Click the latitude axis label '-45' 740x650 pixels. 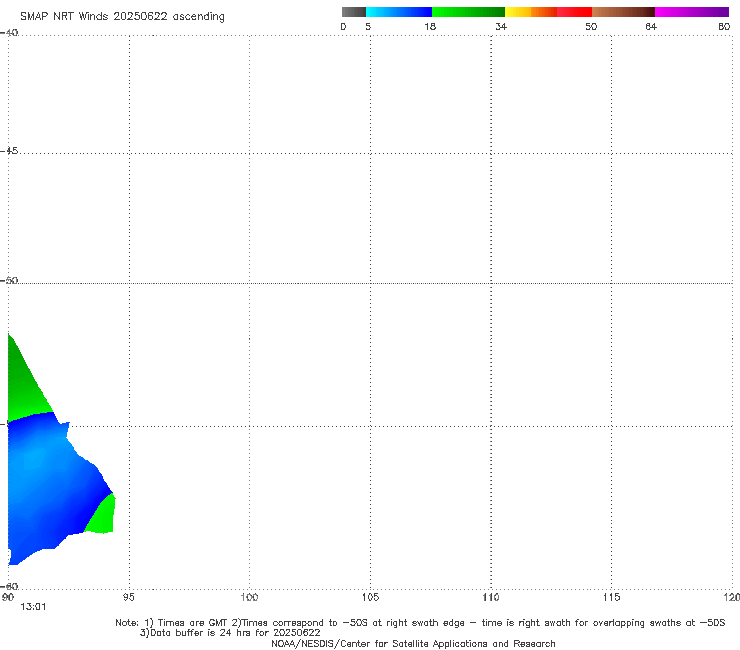[9, 151]
